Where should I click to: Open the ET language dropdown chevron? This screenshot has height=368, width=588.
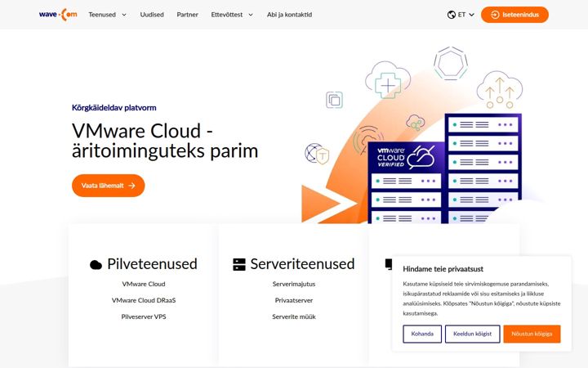[x=472, y=15]
